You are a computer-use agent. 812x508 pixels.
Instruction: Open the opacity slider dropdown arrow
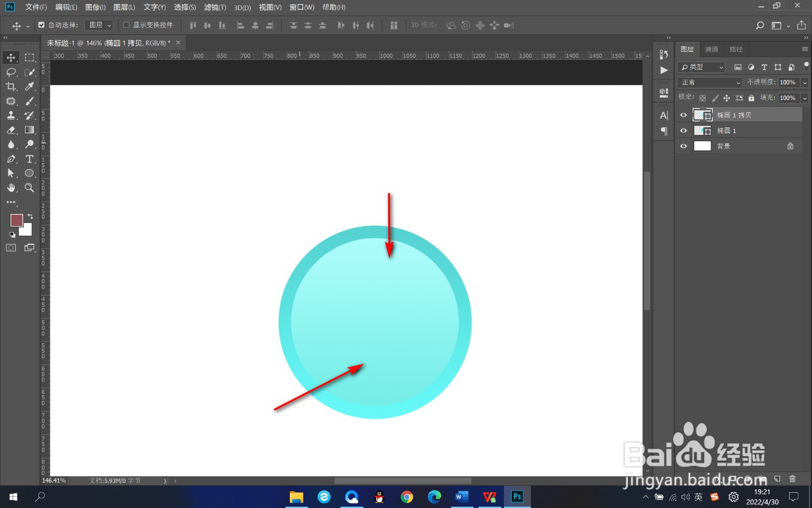tap(805, 83)
